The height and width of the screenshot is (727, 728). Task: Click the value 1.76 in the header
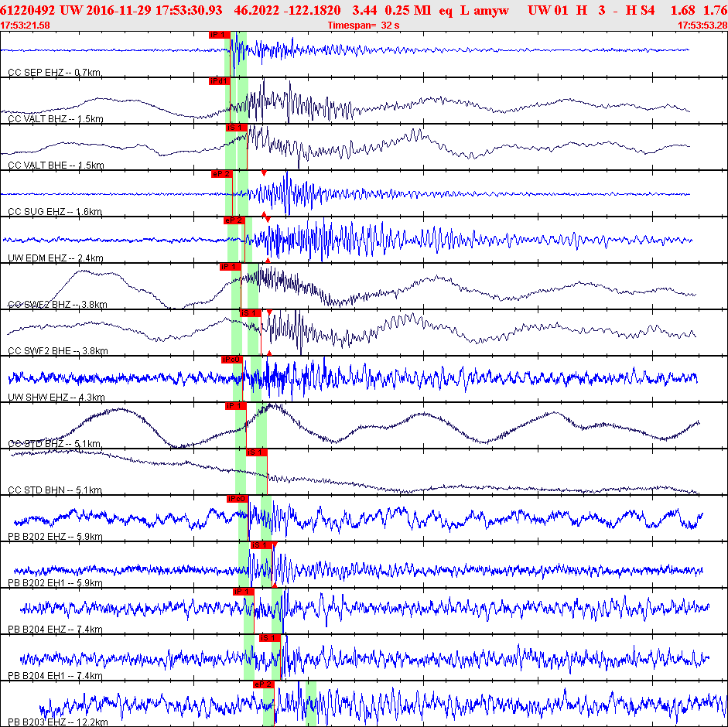(716, 10)
